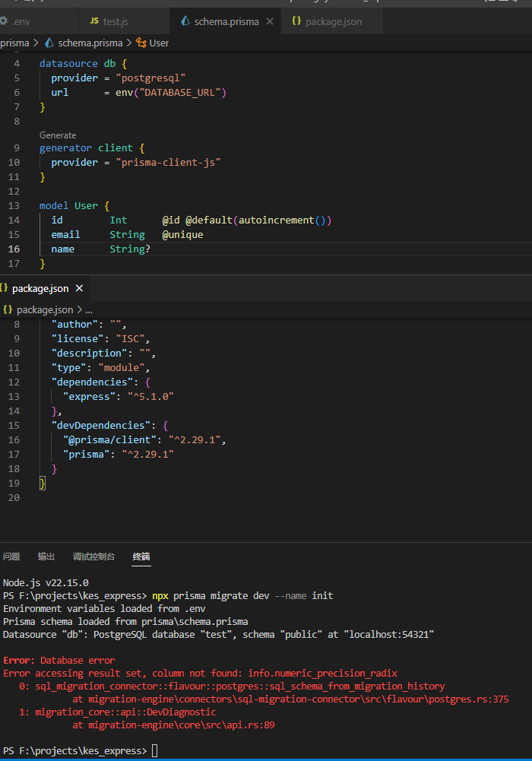Open the test.js tab
The width and height of the screenshot is (532, 761).
click(114, 21)
